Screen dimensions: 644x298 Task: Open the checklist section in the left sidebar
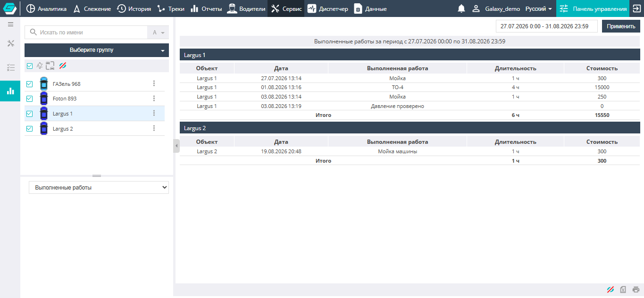(10, 67)
